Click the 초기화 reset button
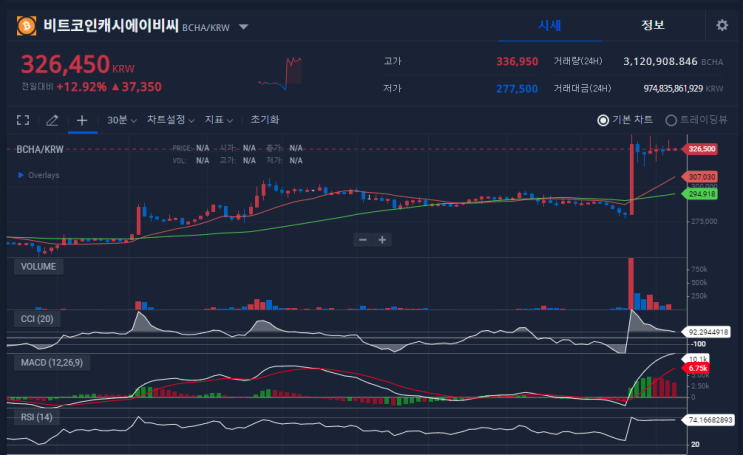Viewport: 743px width, 455px height. click(265, 120)
